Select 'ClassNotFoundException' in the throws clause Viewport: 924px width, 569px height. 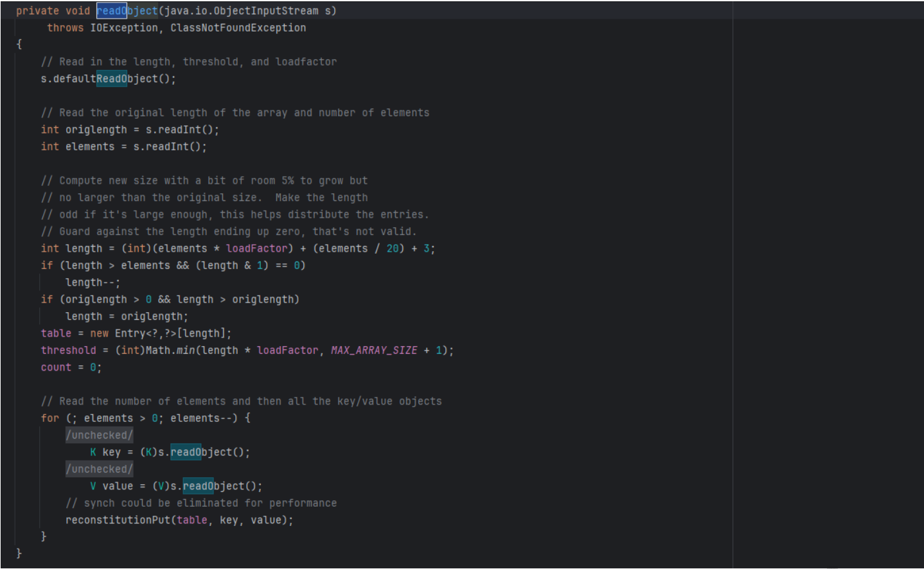tap(238, 28)
